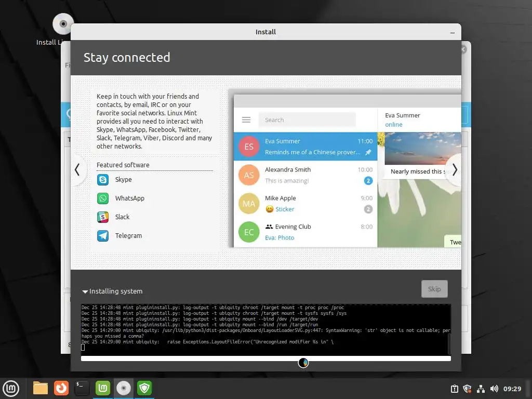
Task: Click the installer disc icon in panel
Action: 124,388
